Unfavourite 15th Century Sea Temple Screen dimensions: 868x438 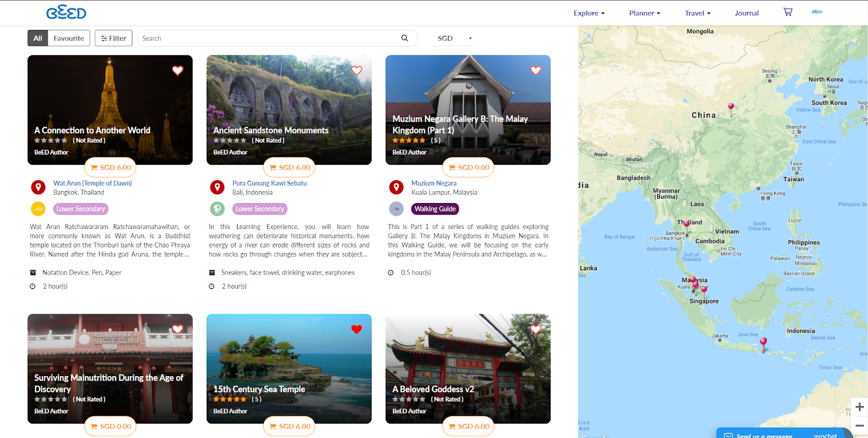[x=356, y=329]
